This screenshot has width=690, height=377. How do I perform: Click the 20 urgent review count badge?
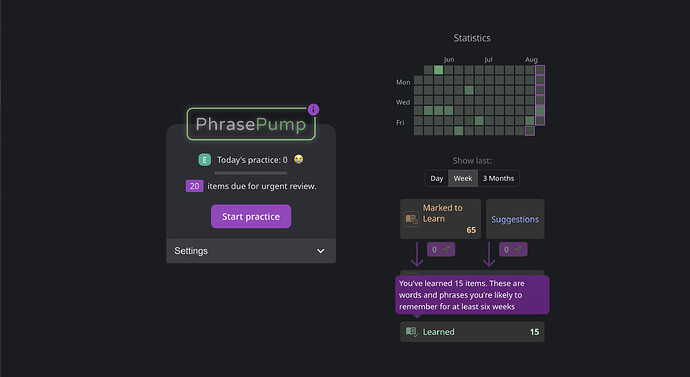pyautogui.click(x=195, y=186)
